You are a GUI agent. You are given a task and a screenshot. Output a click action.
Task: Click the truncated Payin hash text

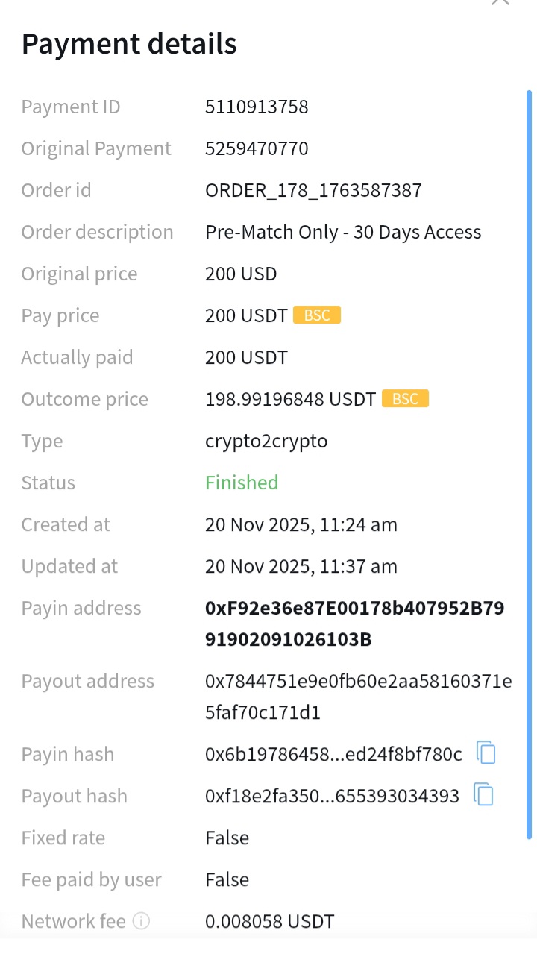(333, 754)
